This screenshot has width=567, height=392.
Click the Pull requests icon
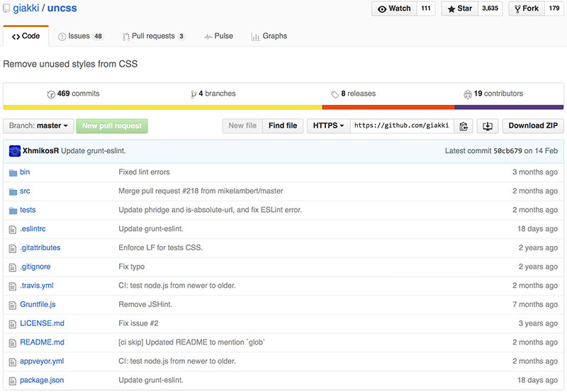pos(126,37)
